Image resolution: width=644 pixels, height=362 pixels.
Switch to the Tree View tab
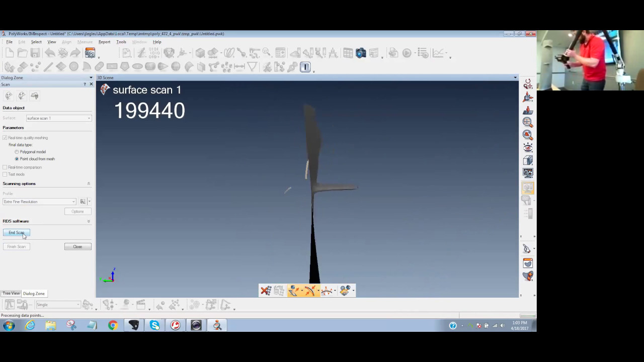coord(11,293)
